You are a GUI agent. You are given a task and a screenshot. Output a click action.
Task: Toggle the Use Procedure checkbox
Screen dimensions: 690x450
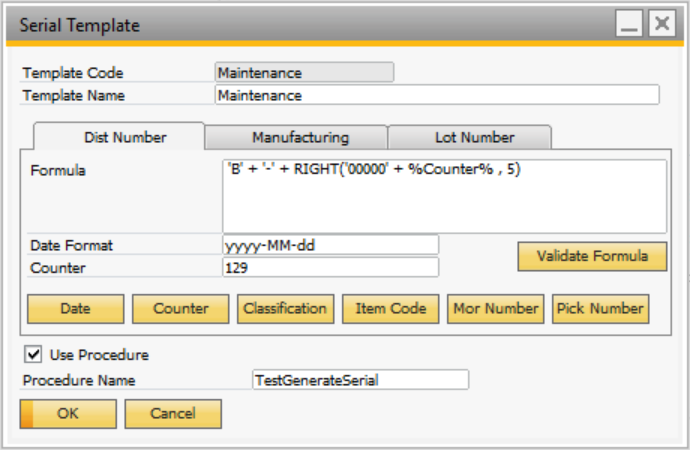click(32, 354)
